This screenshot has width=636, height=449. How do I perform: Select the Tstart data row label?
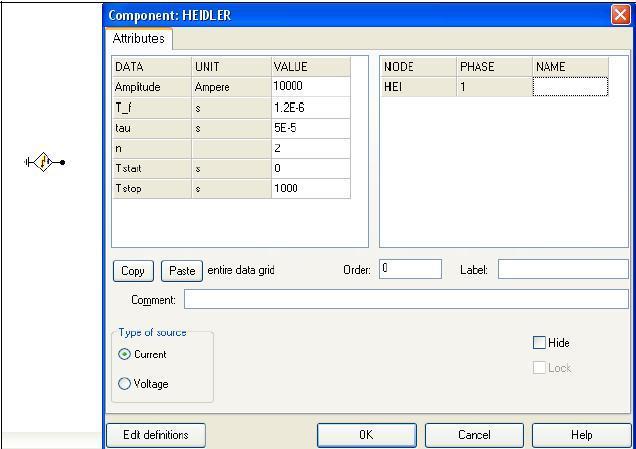[x=151, y=168]
